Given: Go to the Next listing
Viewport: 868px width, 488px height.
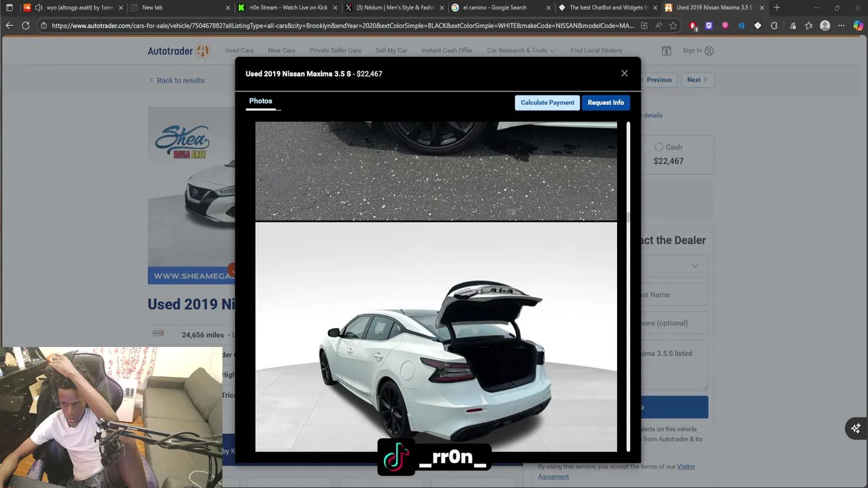Looking at the screenshot, I should click(x=696, y=80).
